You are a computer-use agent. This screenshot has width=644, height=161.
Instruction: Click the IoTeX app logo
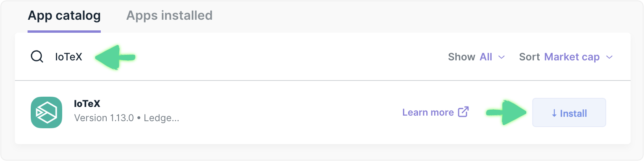(46, 112)
